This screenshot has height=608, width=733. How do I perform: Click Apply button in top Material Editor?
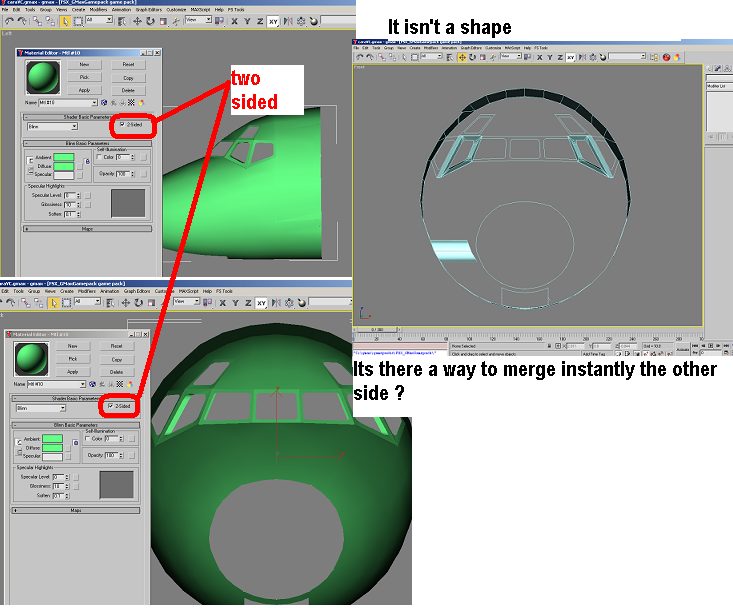click(x=84, y=90)
